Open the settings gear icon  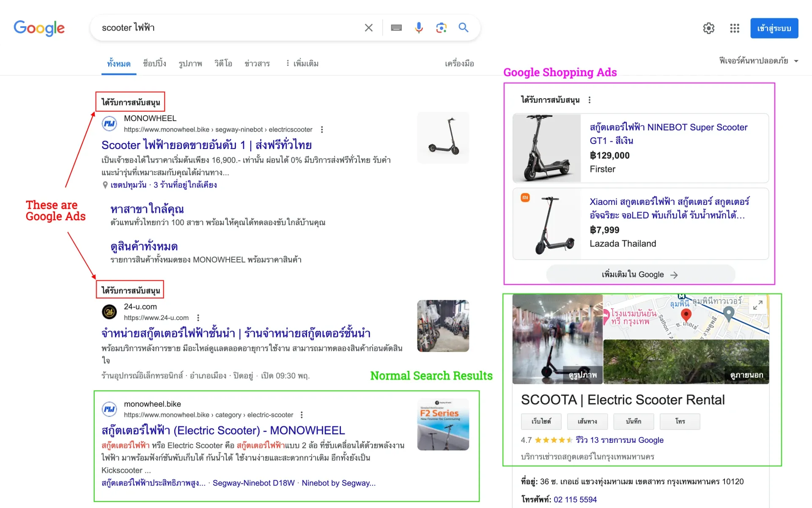click(x=709, y=28)
